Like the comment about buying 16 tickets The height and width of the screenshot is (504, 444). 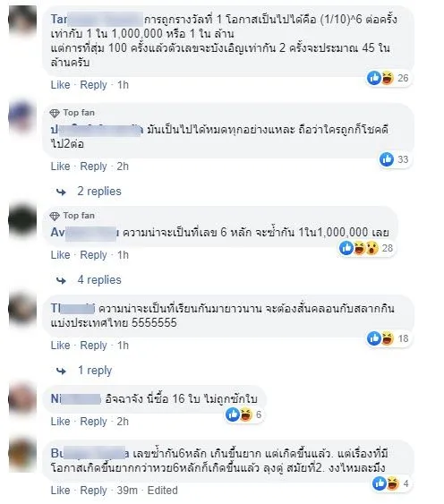(60, 422)
